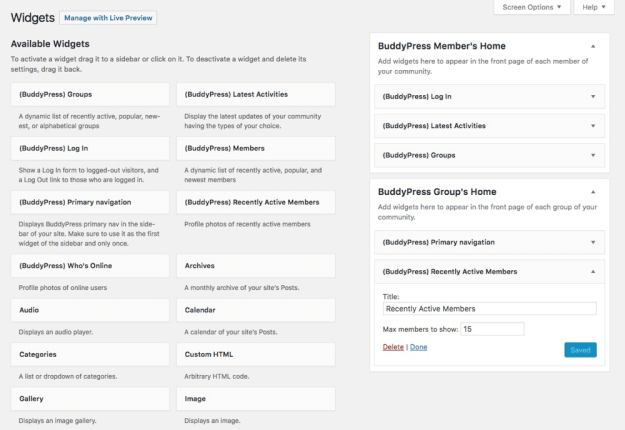Click the Max members to show field
The height and width of the screenshot is (430, 625).
click(492, 329)
